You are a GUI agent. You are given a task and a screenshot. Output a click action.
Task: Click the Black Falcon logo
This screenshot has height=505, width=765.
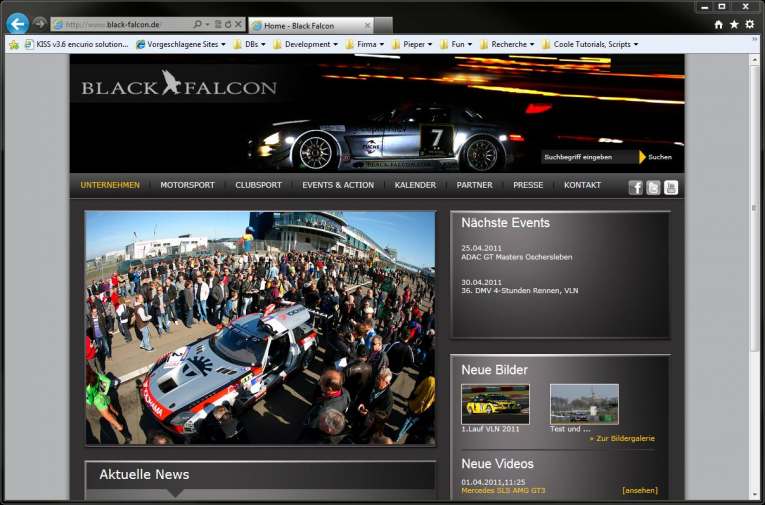[x=179, y=84]
